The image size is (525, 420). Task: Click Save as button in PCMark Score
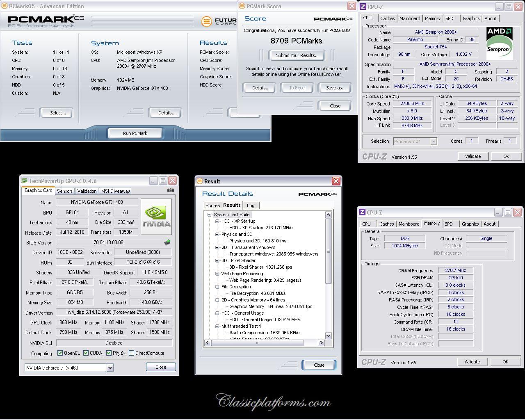tap(336, 88)
